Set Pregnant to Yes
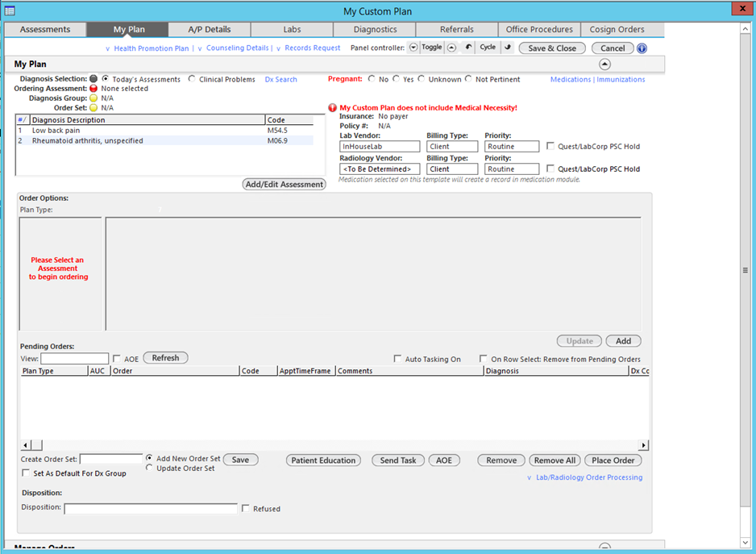This screenshot has width=756, height=554. (x=396, y=79)
